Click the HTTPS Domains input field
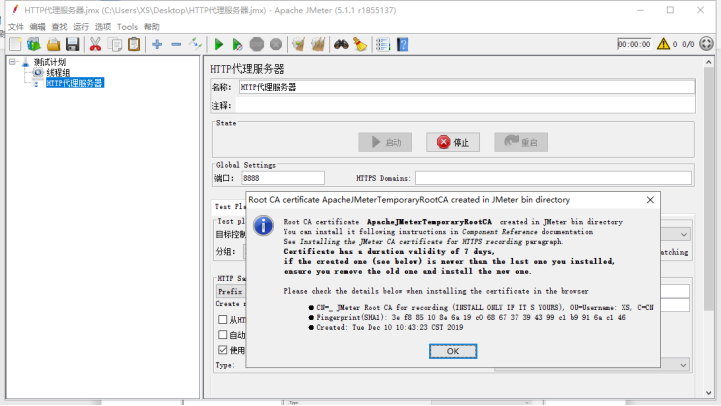 [553, 178]
